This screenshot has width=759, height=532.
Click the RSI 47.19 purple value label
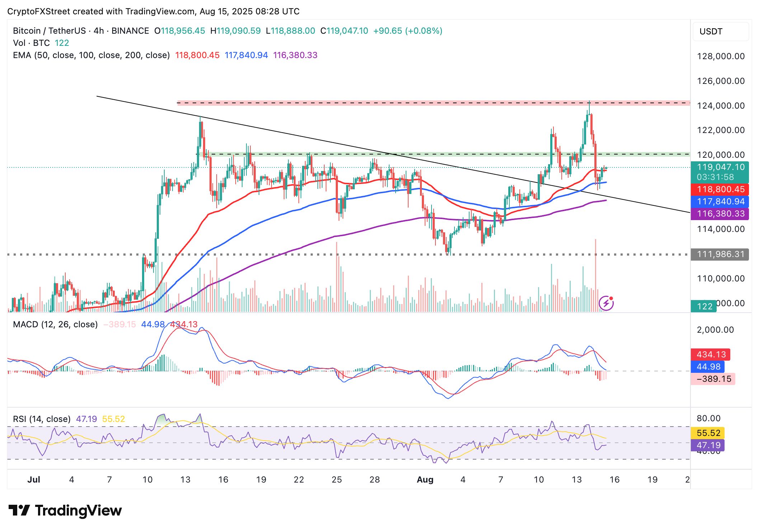tap(708, 445)
